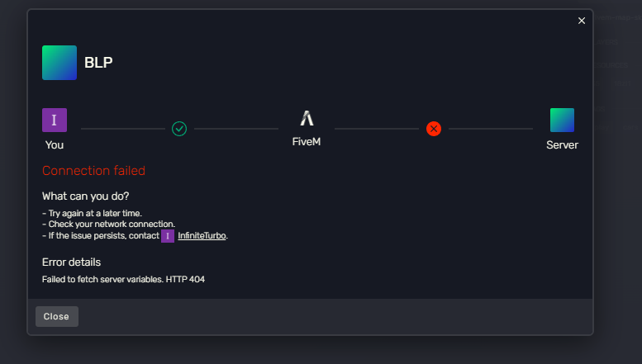Click the 'You' label

tap(55, 145)
